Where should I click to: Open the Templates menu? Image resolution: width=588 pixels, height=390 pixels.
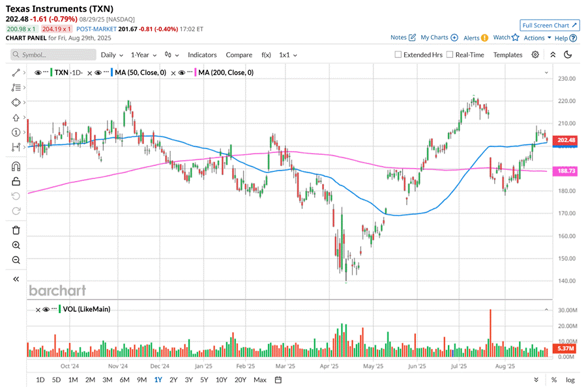(508, 55)
